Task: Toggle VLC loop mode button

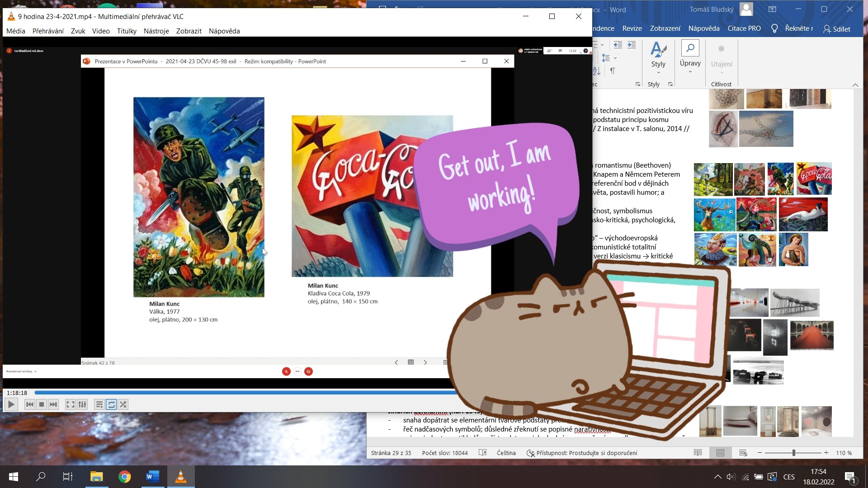Action: (x=111, y=404)
